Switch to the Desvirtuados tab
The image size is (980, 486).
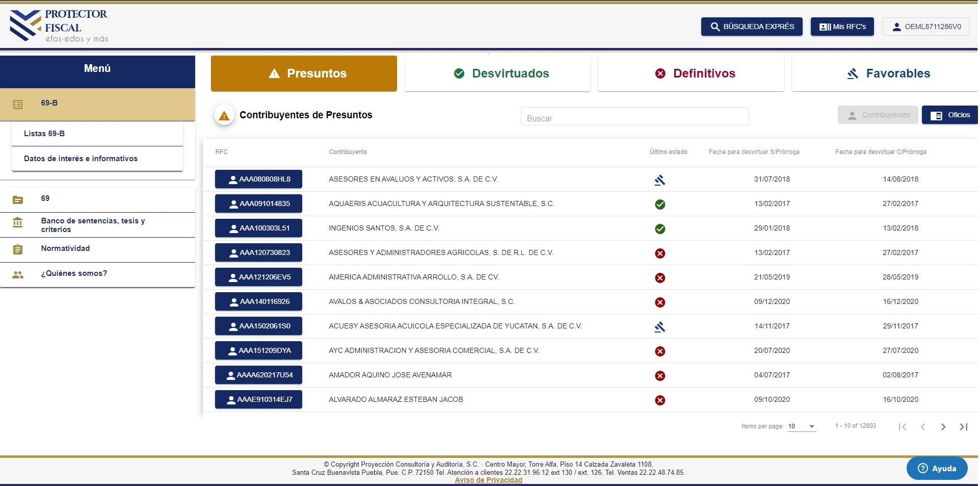click(x=497, y=73)
